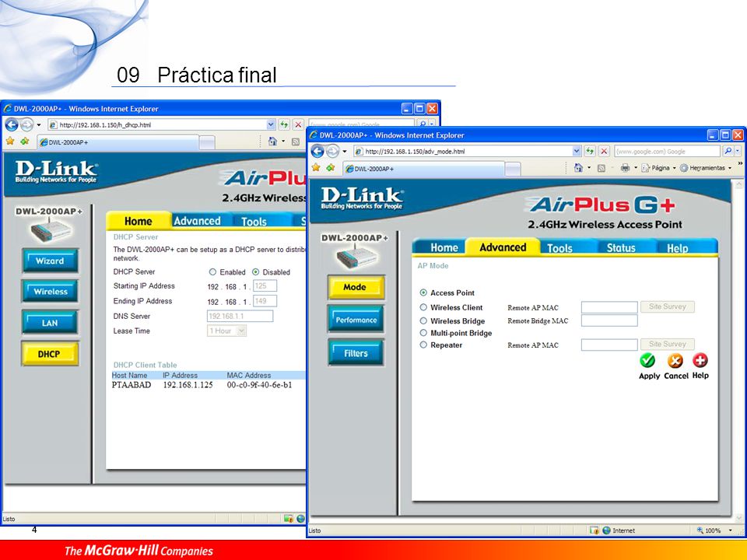Image resolution: width=747 pixels, height=560 pixels.
Task: Open the Favorites star in the h_dhcp window
Action: pos(9,141)
